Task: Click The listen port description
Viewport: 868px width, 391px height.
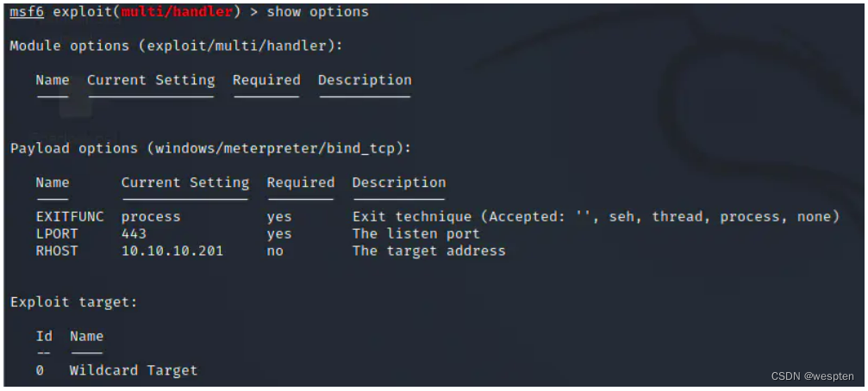Action: (x=416, y=233)
